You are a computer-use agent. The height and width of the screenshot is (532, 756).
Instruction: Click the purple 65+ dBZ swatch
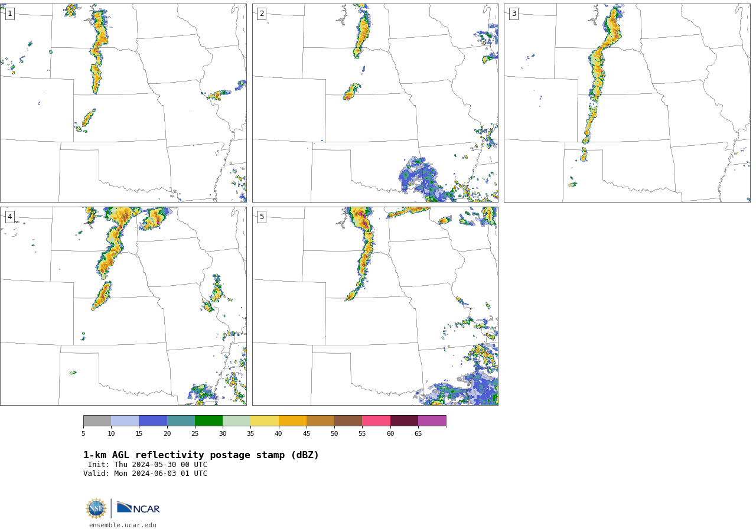click(432, 421)
